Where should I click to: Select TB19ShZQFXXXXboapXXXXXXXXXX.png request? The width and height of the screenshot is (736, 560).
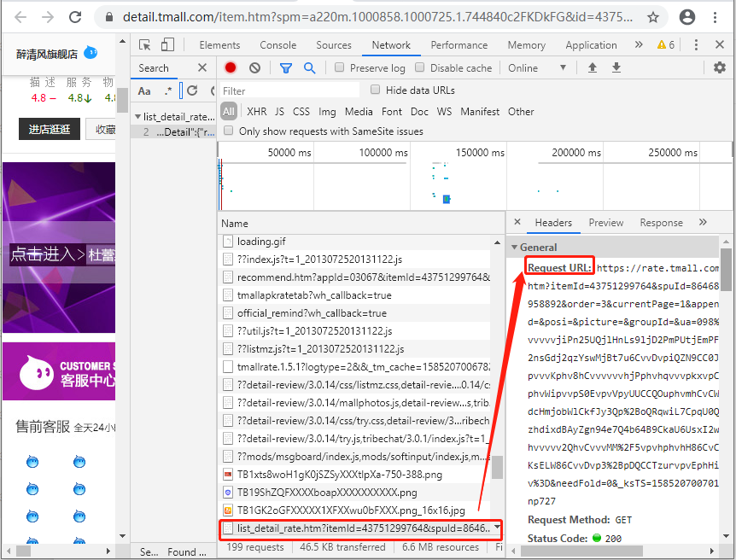[x=356, y=493]
